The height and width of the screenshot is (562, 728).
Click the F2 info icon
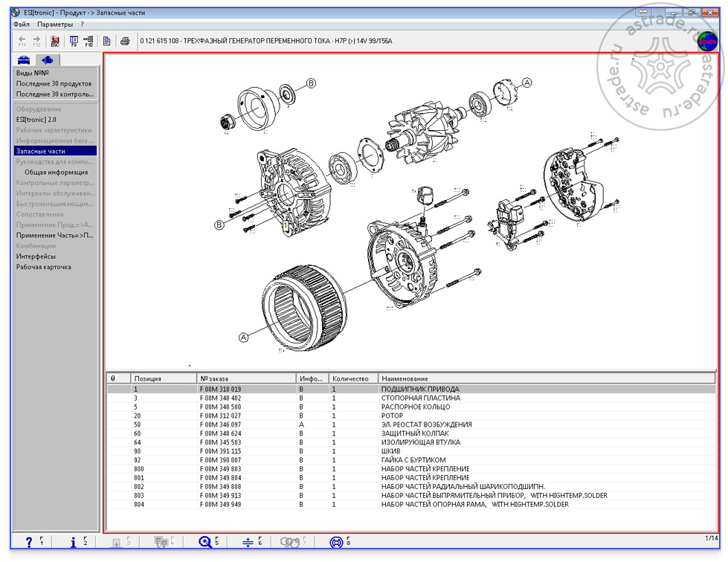(x=74, y=542)
